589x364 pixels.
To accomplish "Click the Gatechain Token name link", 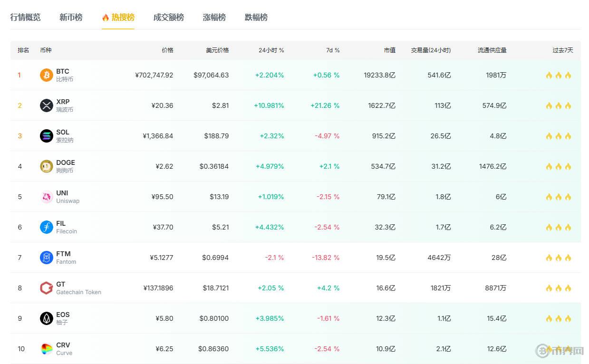I will pos(78,292).
